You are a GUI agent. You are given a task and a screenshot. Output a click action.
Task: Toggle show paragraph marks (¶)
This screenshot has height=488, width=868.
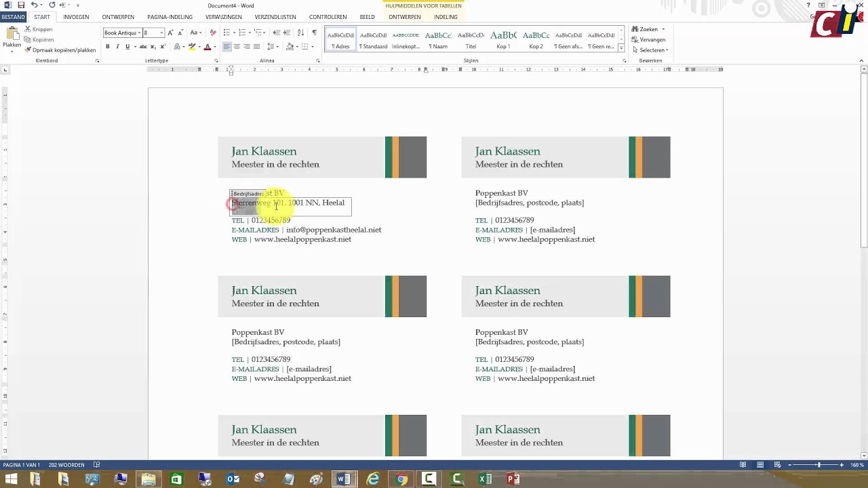click(x=314, y=33)
